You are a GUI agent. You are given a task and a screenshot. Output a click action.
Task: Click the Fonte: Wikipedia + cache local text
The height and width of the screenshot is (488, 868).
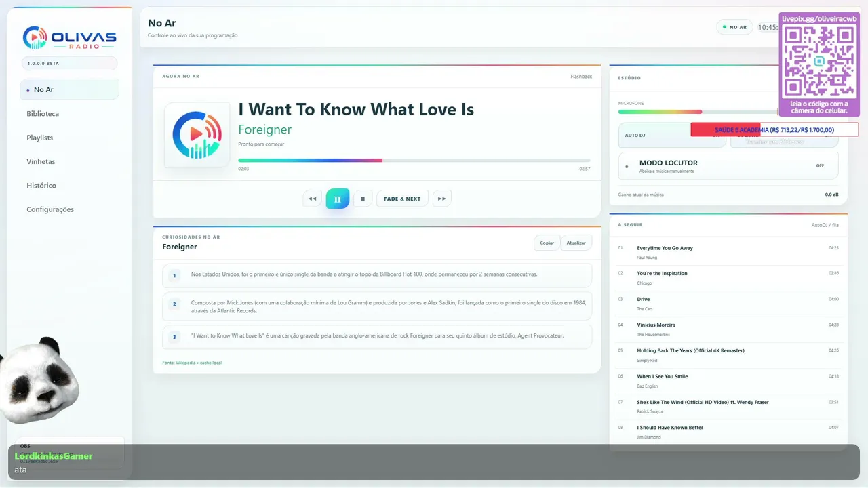192,363
